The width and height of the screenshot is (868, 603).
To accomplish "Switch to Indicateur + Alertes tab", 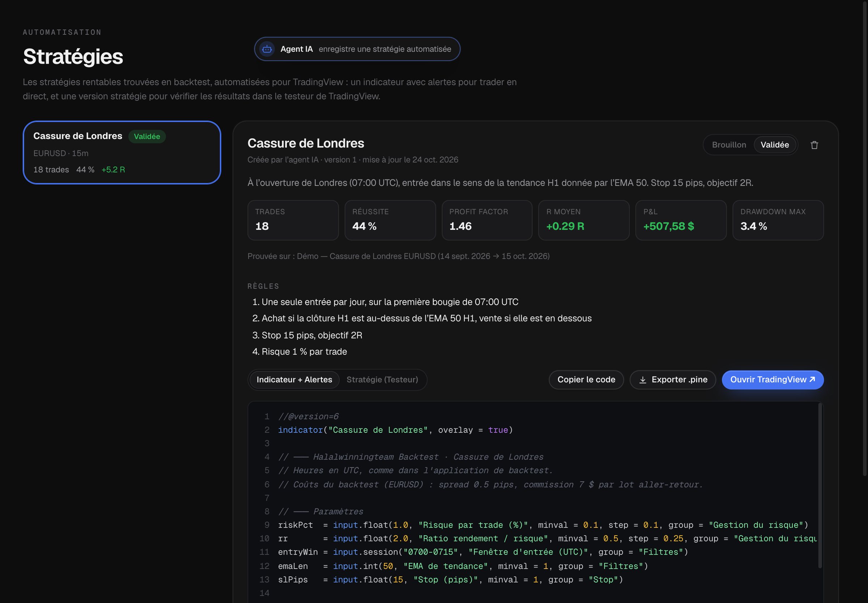I will [294, 380].
